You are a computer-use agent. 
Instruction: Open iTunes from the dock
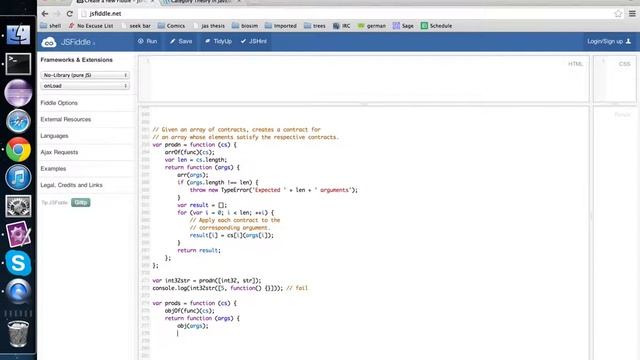point(18,178)
